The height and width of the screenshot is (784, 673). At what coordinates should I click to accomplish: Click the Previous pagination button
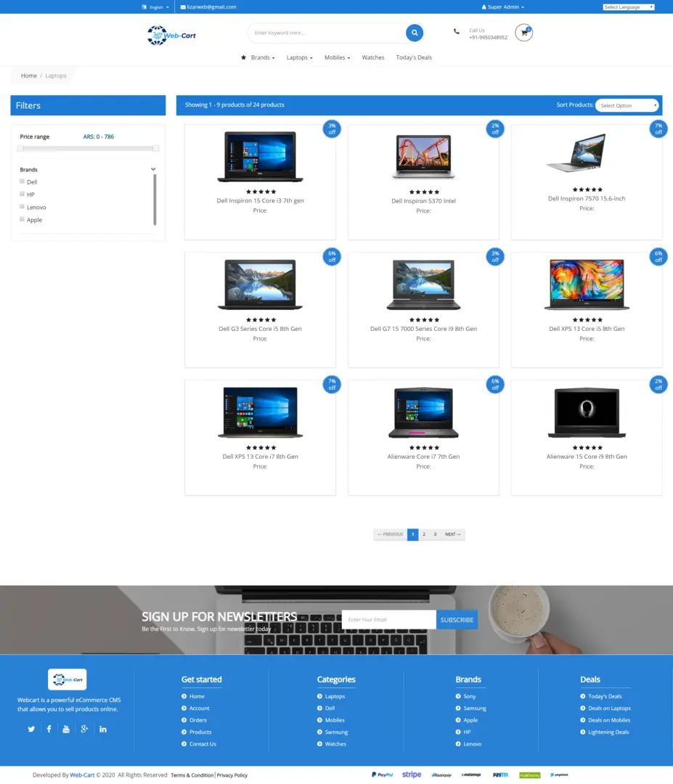click(x=390, y=534)
